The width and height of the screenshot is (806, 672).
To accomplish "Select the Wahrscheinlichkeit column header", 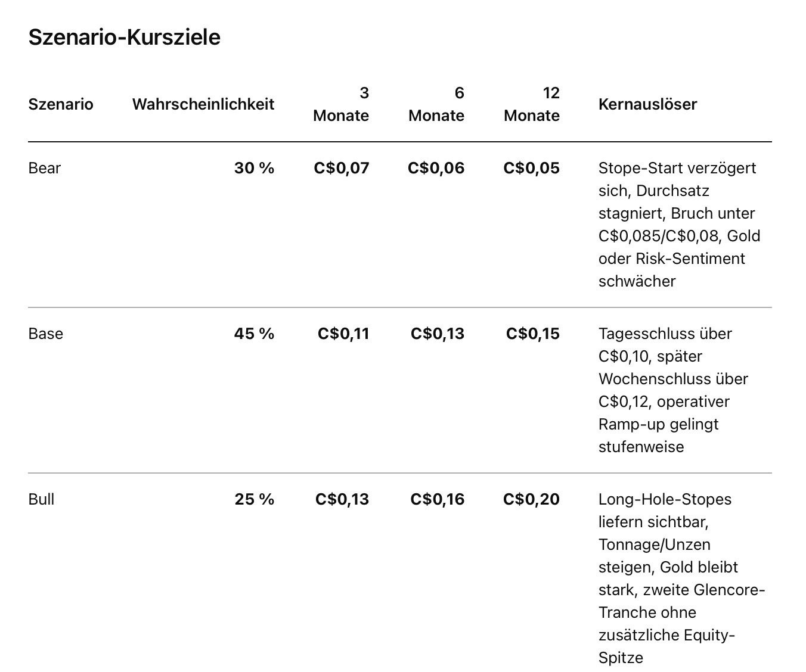I will pyautogui.click(x=203, y=104).
